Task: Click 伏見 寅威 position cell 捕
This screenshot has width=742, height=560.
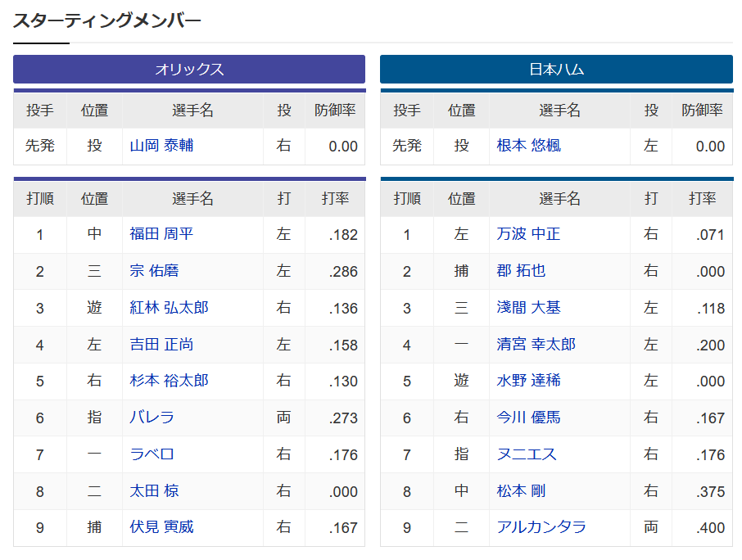Action: tap(94, 527)
